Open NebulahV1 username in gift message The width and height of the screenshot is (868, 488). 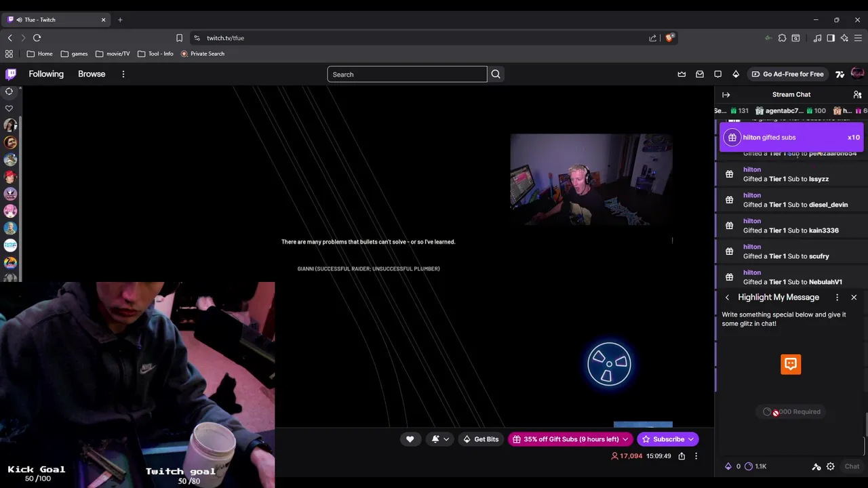(x=825, y=282)
